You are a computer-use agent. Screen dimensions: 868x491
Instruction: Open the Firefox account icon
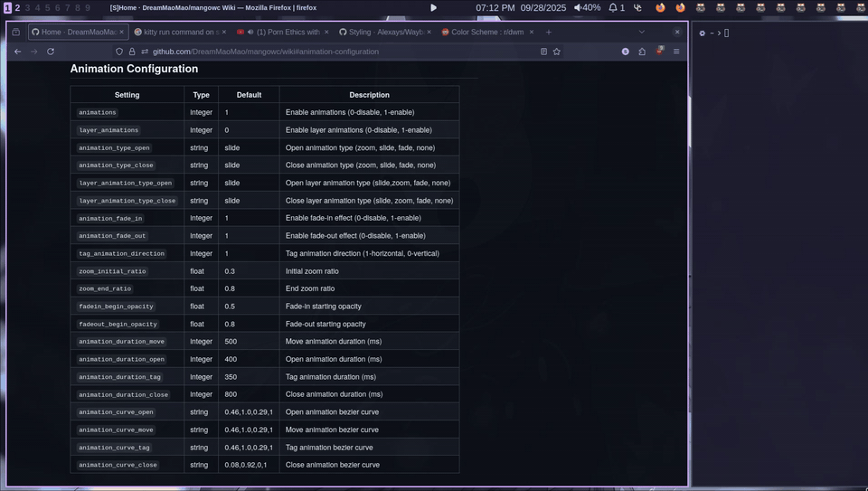pyautogui.click(x=625, y=52)
